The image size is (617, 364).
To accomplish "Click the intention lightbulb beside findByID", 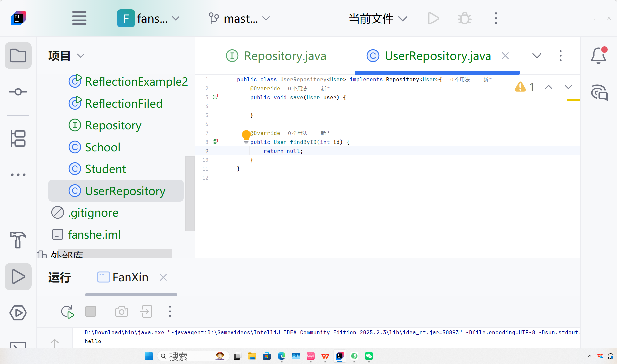I will [x=246, y=135].
